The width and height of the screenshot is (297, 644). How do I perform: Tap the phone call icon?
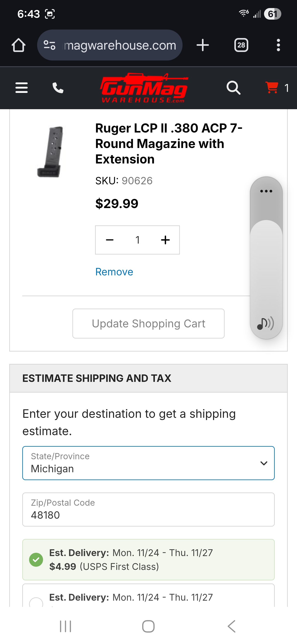[58, 88]
